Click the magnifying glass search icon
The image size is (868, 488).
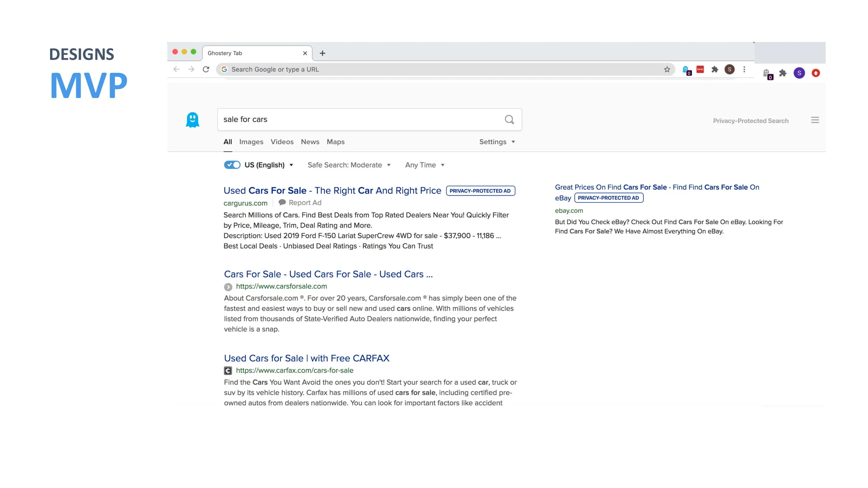[509, 119]
